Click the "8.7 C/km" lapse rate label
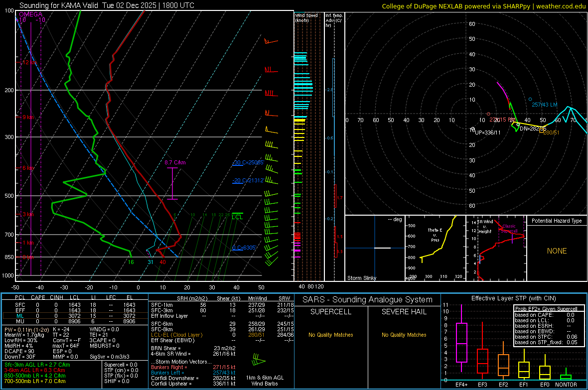The width and height of the screenshot is (588, 390). pyautogui.click(x=175, y=162)
